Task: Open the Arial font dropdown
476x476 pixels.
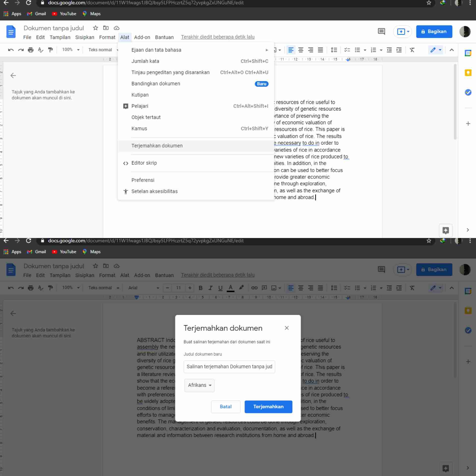Action: point(143,288)
